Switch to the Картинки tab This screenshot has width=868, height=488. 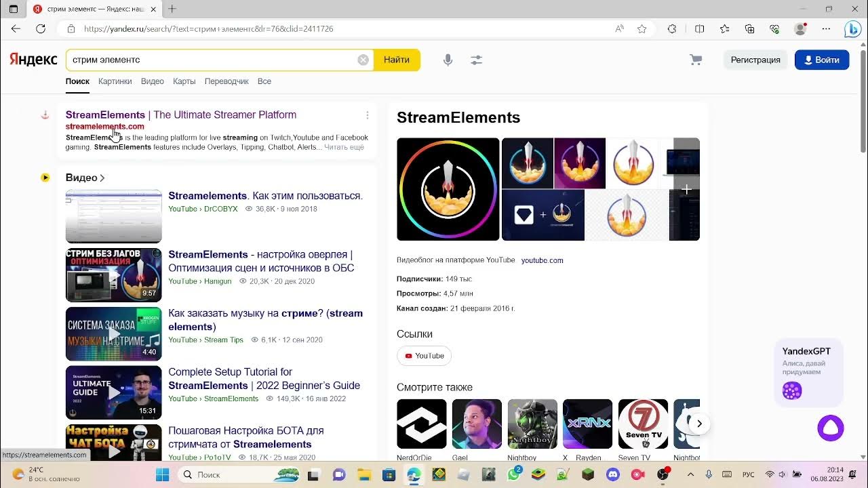coord(115,81)
